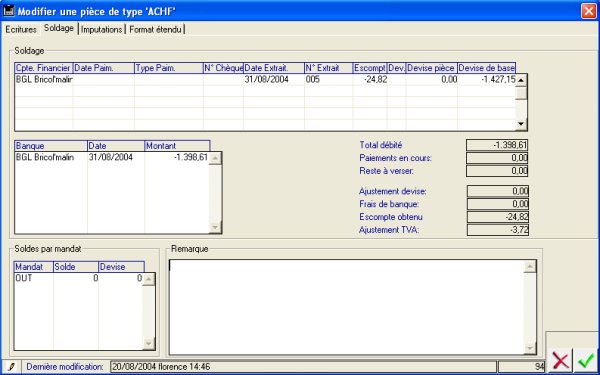Screen dimensions: 600x375
Task: Select 'BGL Bricol'malir' cell in payments grid
Action: 44,80
